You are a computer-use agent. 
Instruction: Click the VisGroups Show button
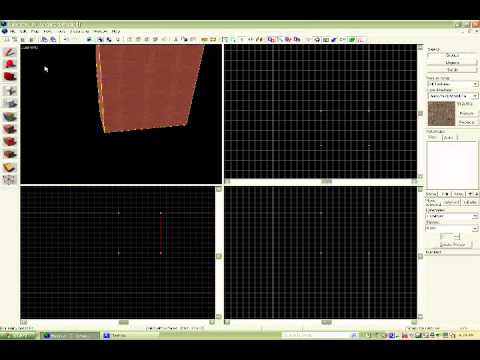(431, 194)
